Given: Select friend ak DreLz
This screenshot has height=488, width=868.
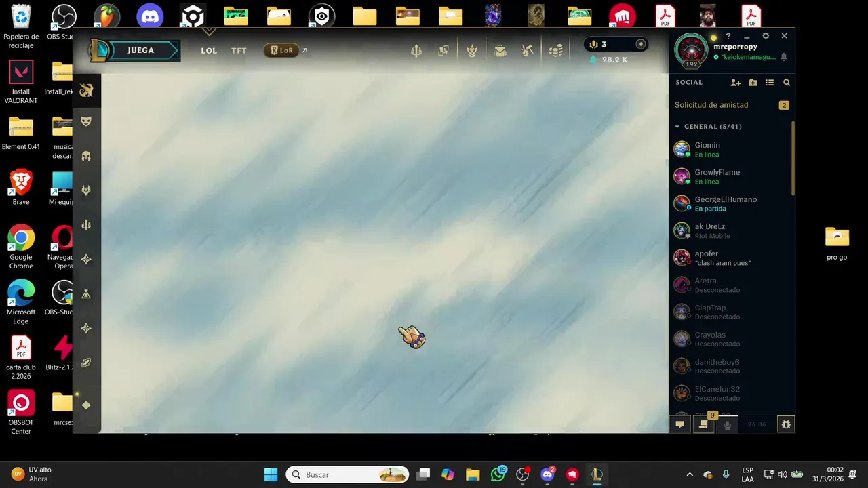Looking at the screenshot, I should 730,230.
